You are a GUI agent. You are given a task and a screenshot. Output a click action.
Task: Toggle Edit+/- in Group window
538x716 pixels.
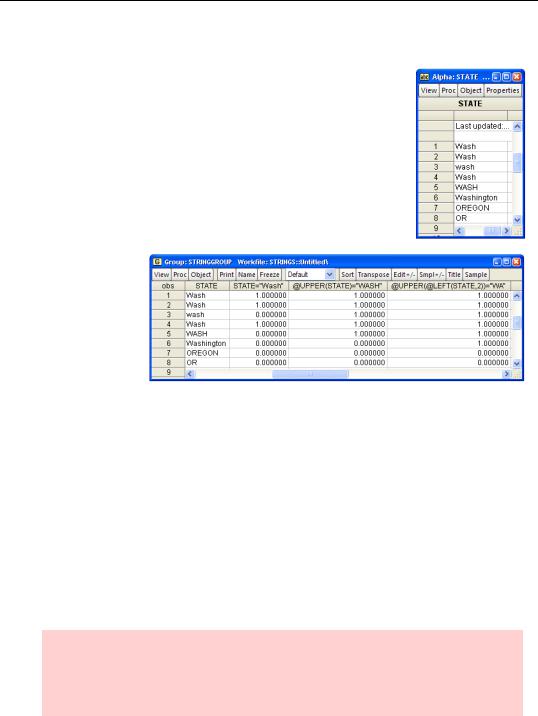(404, 274)
